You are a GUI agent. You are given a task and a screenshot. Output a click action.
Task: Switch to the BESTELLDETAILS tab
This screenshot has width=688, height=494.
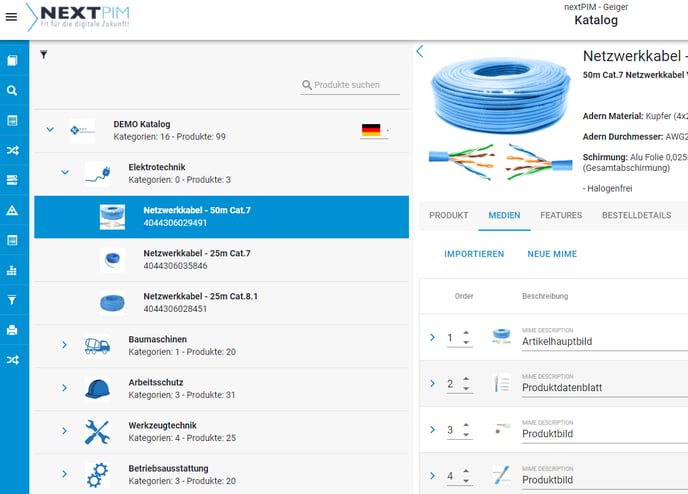pyautogui.click(x=636, y=215)
